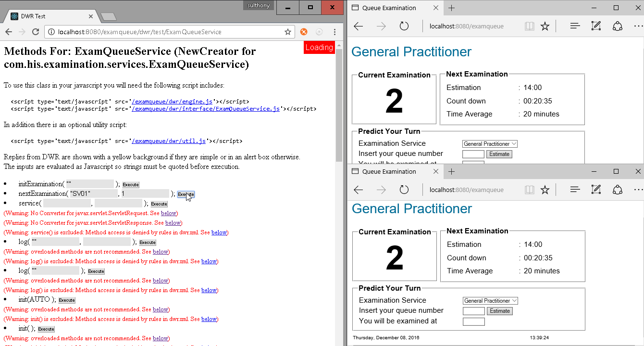Open the Hub in the upper Edge window
The width and height of the screenshot is (644, 346).
(575, 26)
